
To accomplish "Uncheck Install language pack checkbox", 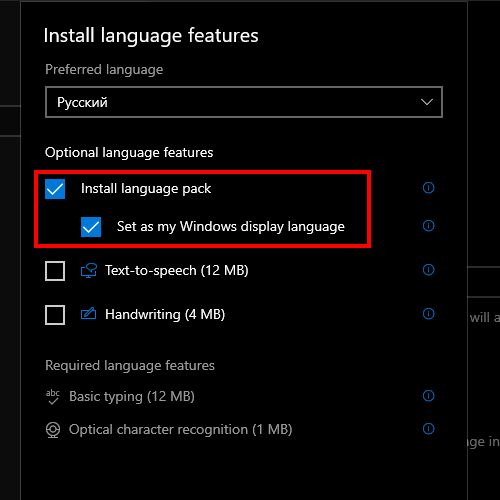I will tap(55, 189).
